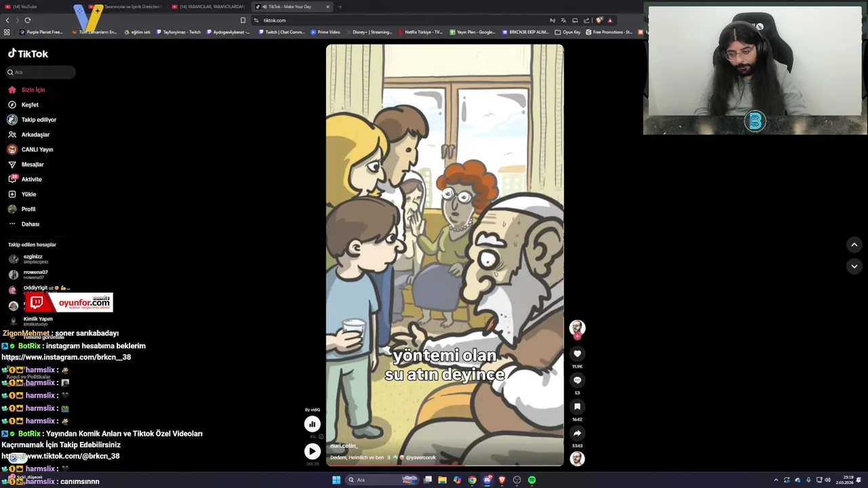Switch to YABANCILAR YouTube tab
Viewport: 868px width, 488px height.
pyautogui.click(x=209, y=7)
